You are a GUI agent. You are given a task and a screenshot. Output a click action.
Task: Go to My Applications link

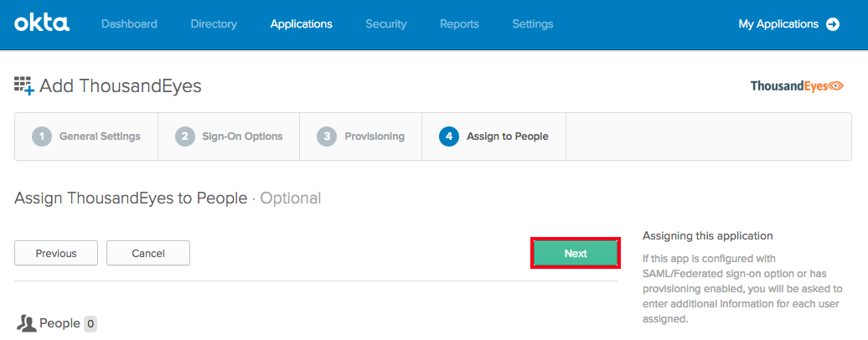coord(778,23)
